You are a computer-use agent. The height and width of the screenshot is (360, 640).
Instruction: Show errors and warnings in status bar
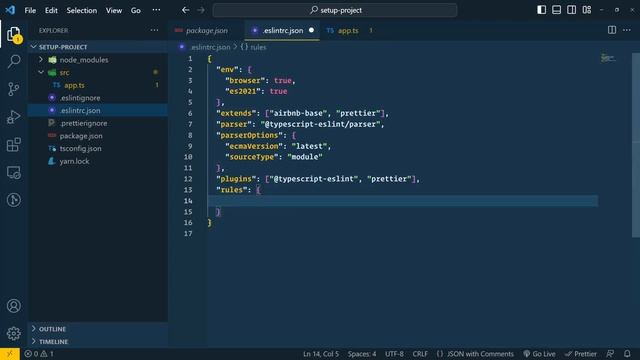pyautogui.click(x=39, y=354)
